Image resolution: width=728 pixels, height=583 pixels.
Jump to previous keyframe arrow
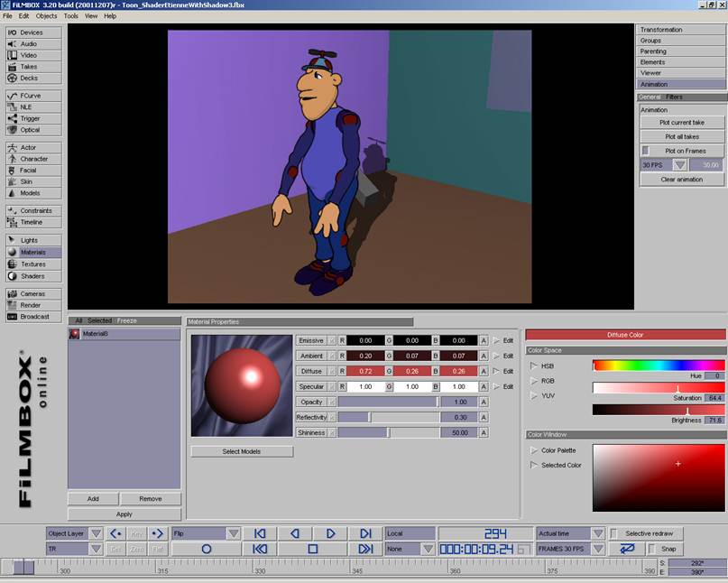115,533
